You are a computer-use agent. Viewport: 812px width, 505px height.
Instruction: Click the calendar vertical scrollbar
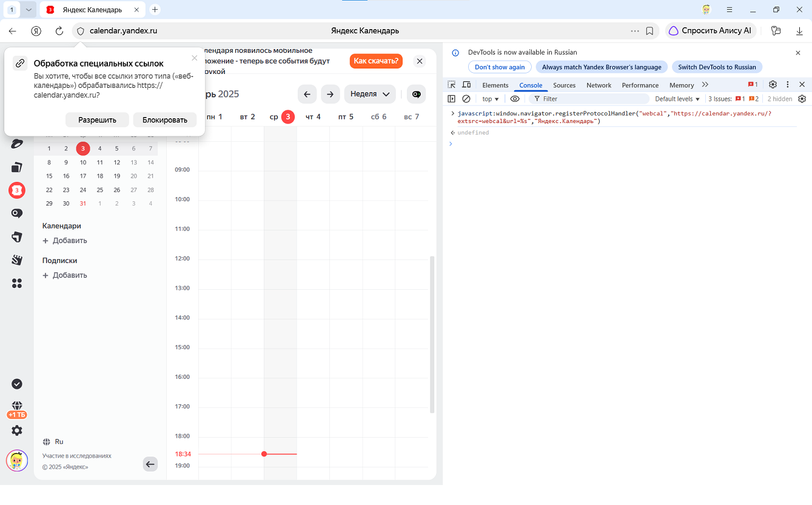pos(432,334)
